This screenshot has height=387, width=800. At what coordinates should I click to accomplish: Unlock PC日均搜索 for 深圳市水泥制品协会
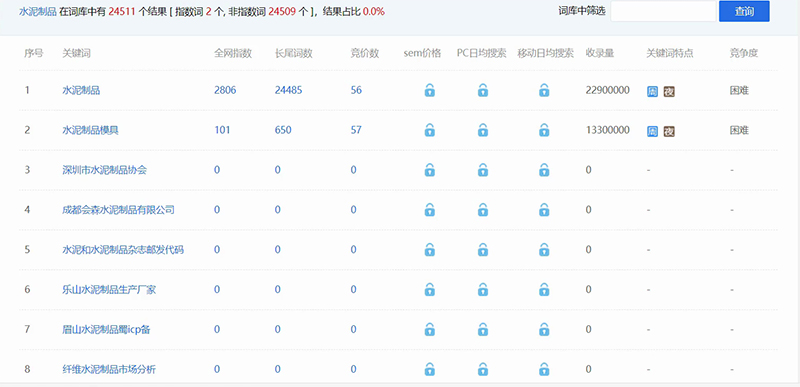coord(483,170)
